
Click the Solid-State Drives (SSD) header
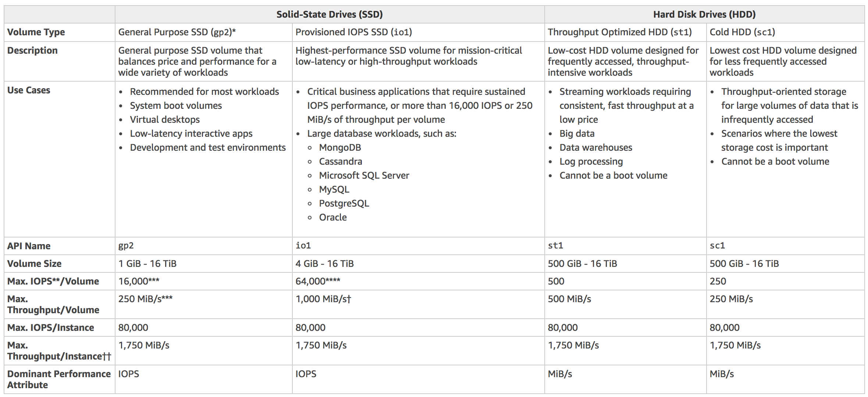(x=330, y=14)
